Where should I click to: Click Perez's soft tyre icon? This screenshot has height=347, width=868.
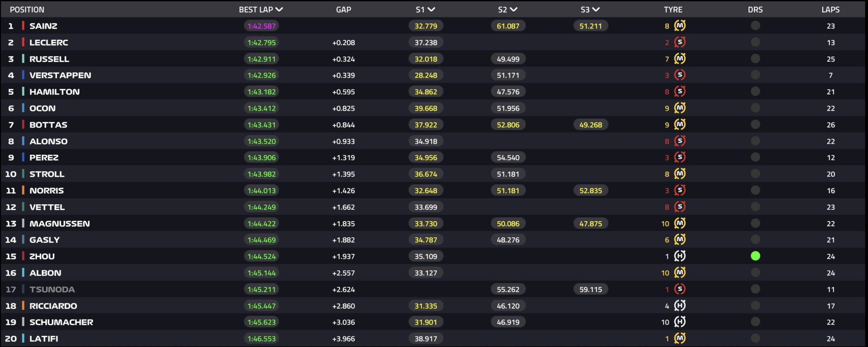680,157
